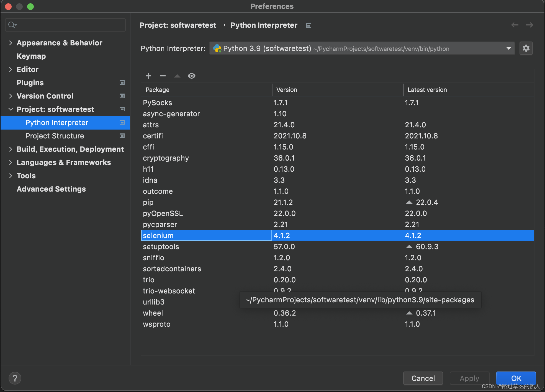Expand the Tools section
The image size is (545, 392).
click(x=11, y=176)
